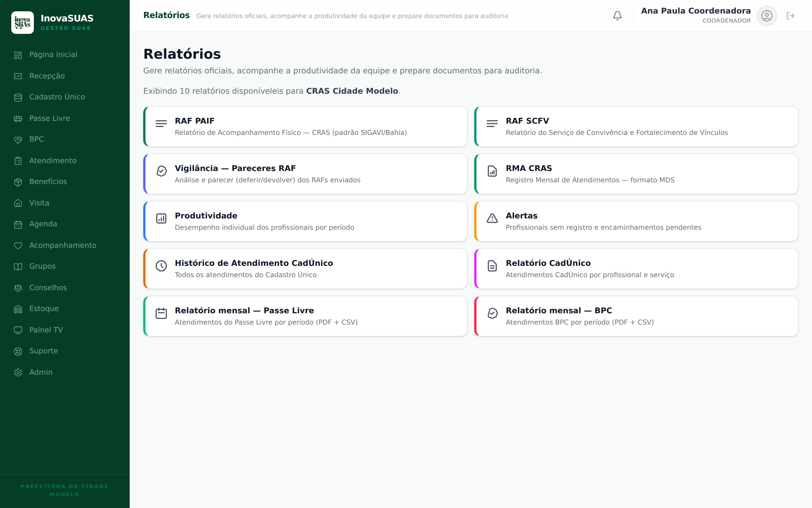Click the Admin gear icon
The image size is (812, 508).
[18, 373]
